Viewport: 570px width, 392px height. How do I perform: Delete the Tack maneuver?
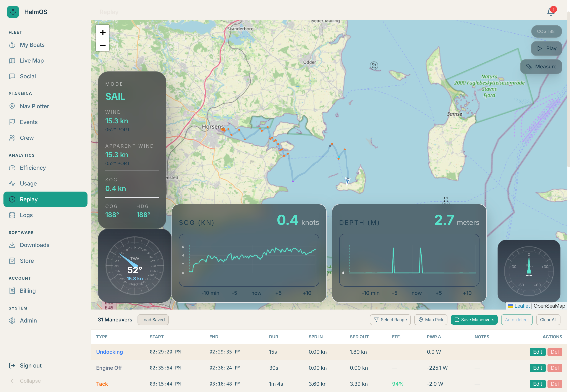[x=555, y=384]
